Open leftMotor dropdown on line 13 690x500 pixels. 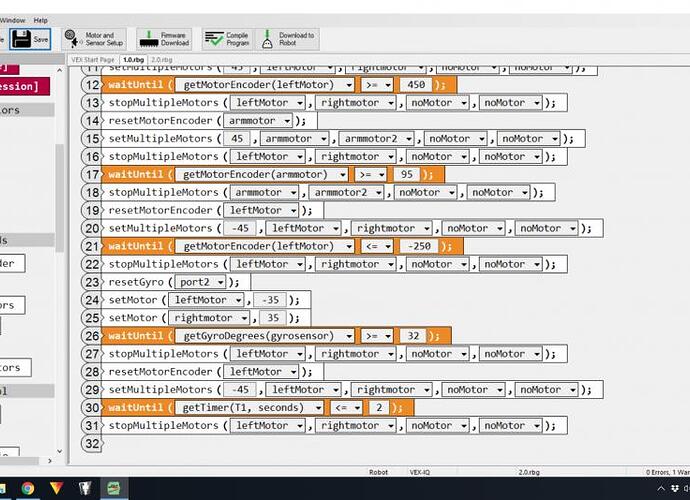coord(268,103)
